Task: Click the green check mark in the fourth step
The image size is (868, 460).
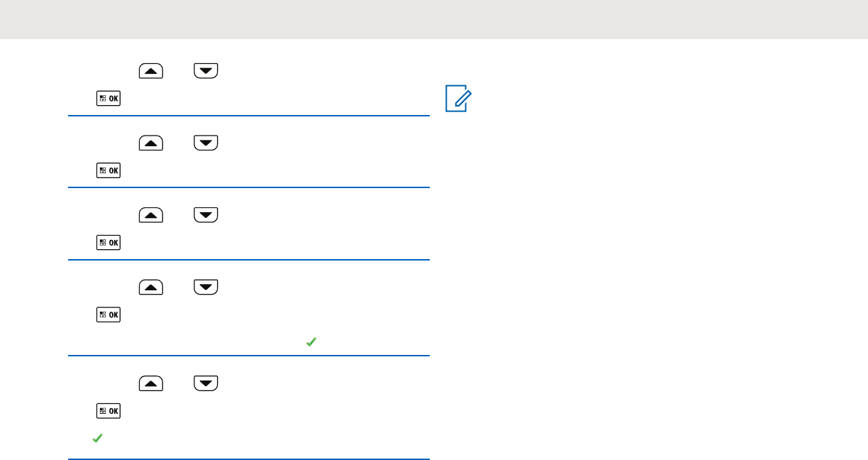Action: (x=310, y=342)
